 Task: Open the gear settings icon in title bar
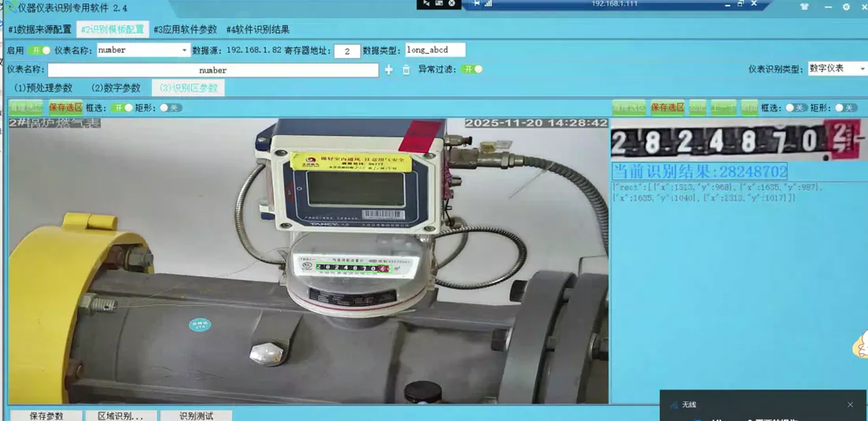coord(846,7)
